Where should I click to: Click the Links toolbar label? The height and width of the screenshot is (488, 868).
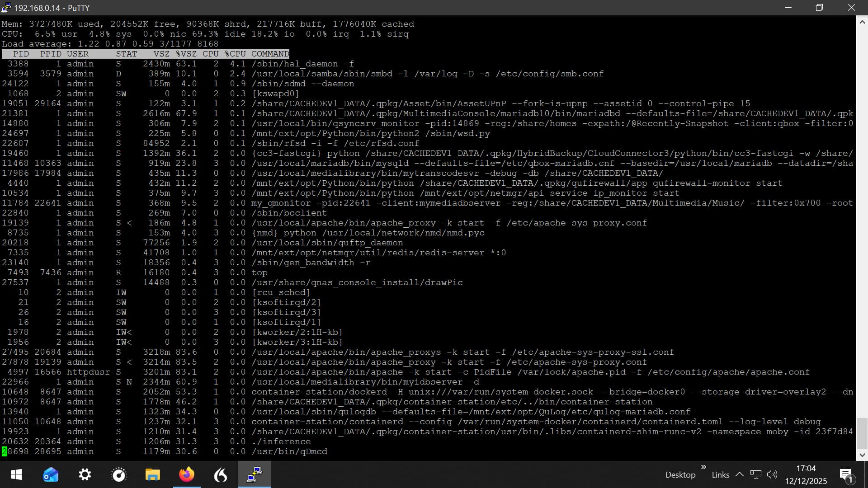pyautogui.click(x=720, y=475)
